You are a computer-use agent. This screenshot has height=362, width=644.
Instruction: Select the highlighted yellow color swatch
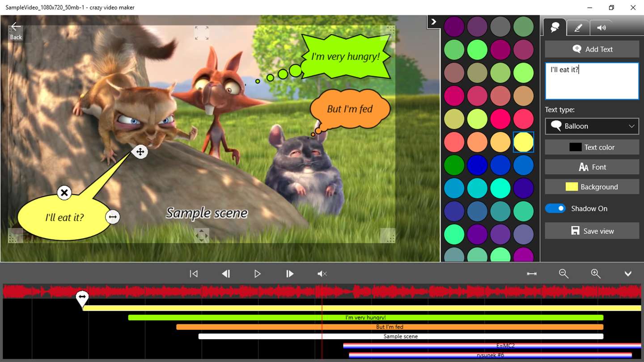[524, 142]
